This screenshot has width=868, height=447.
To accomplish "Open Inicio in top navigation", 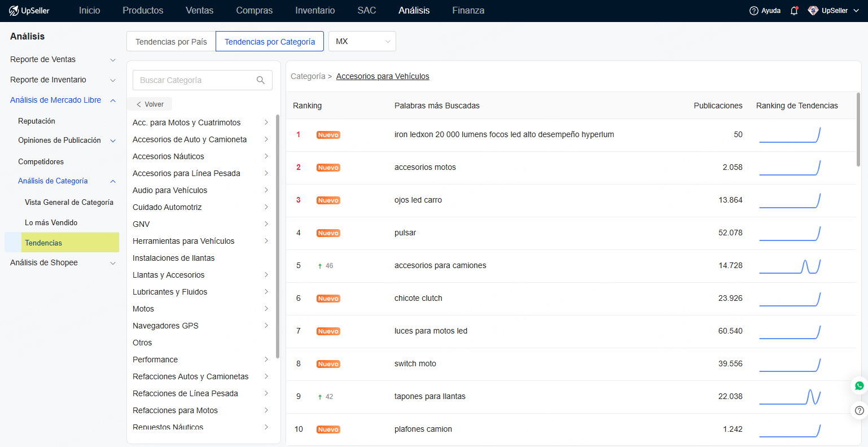I will 90,11.
